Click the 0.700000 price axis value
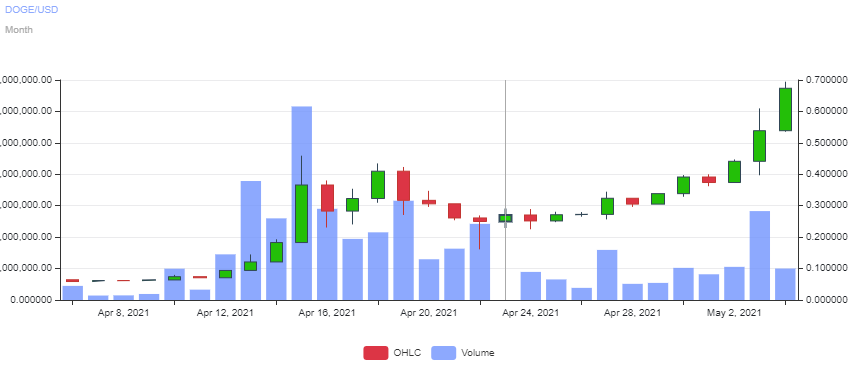The image size is (858, 370). point(826,80)
